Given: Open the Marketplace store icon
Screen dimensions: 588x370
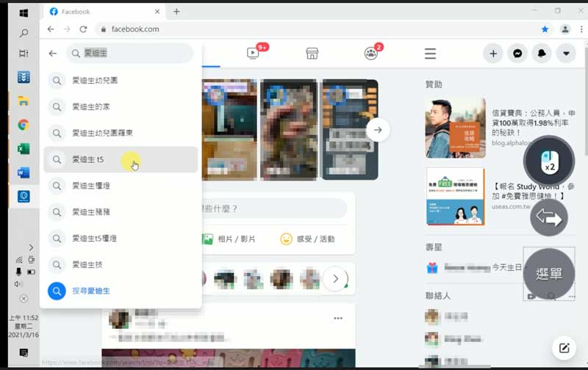Looking at the screenshot, I should point(312,53).
